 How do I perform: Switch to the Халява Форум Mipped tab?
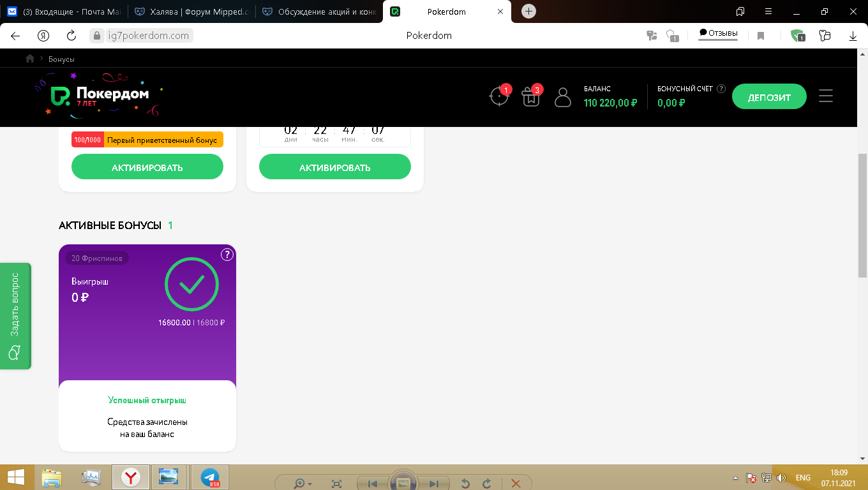(x=191, y=11)
